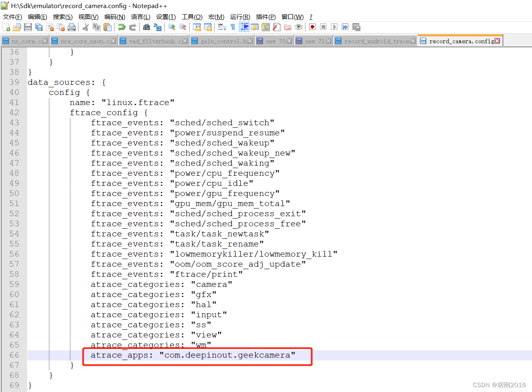This screenshot has height=392, width=532.
Task: Close the vad_filterbank.c tab
Action: pos(185,41)
